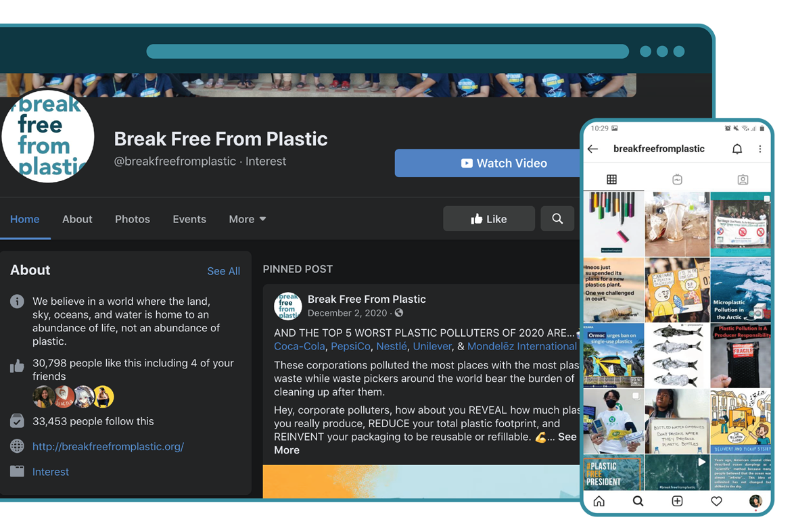Viewport: 794px width, 532px height.
Task: Open the About tab
Action: pos(77,219)
